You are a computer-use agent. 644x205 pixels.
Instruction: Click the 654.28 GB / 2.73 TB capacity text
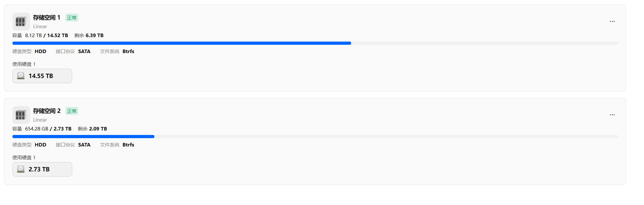[48, 129]
